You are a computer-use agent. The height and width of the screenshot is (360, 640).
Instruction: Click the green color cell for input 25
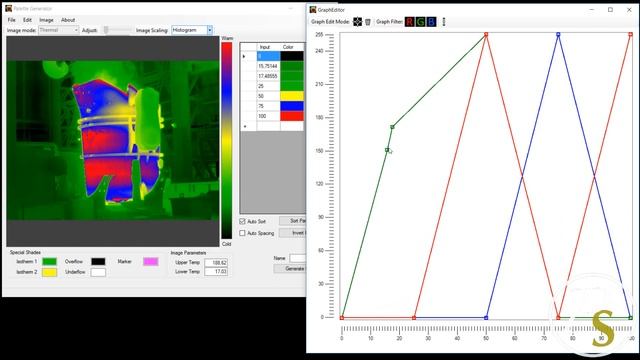coord(292,86)
